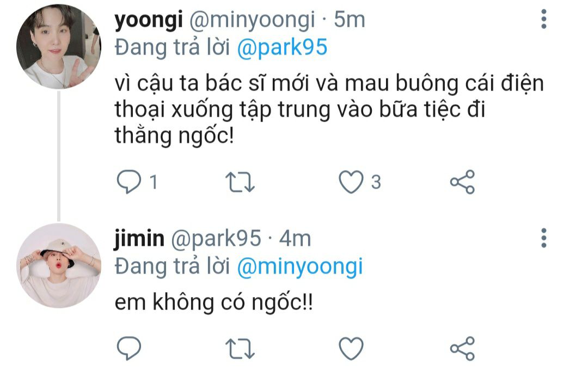View yoongi's profile picture
This screenshot has width=588, height=375.
click(58, 46)
